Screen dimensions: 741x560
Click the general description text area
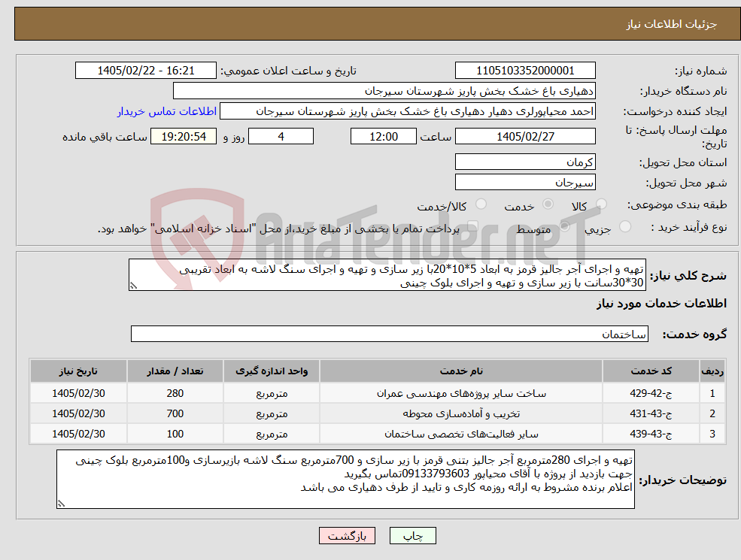click(x=387, y=275)
